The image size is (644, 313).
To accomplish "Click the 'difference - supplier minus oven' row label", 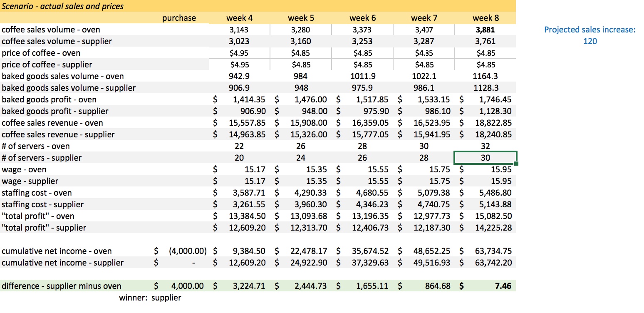I will tap(62, 286).
